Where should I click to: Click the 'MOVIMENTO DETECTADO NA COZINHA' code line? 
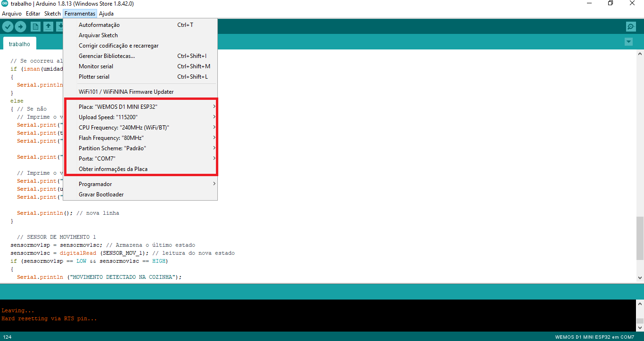point(99,277)
